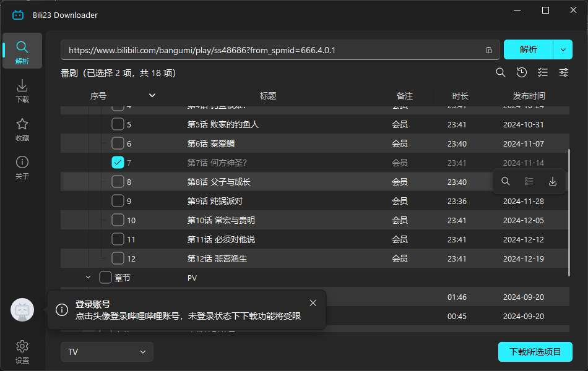This screenshot has width=588, height=371.
Task: Click the 解析 parse button
Action: point(529,49)
